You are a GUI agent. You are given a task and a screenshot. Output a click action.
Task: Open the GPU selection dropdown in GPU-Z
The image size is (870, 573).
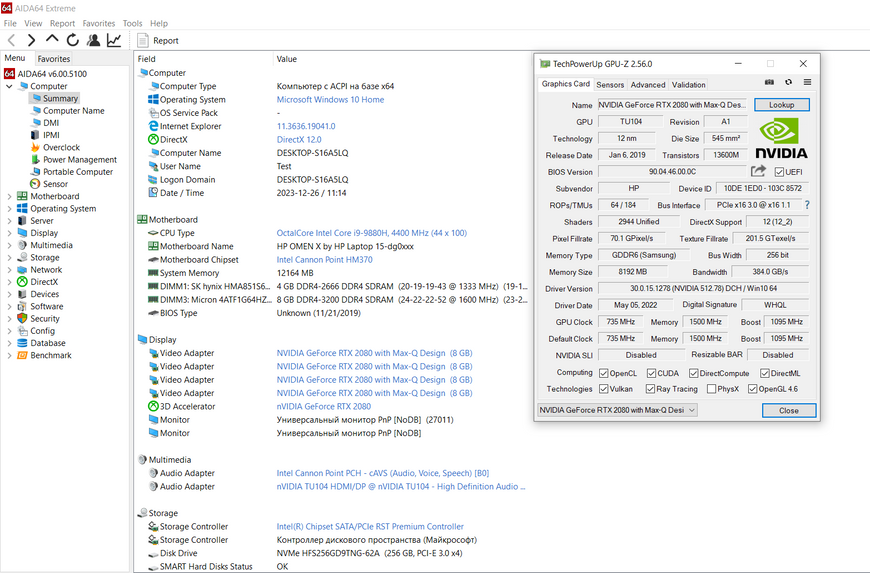618,410
